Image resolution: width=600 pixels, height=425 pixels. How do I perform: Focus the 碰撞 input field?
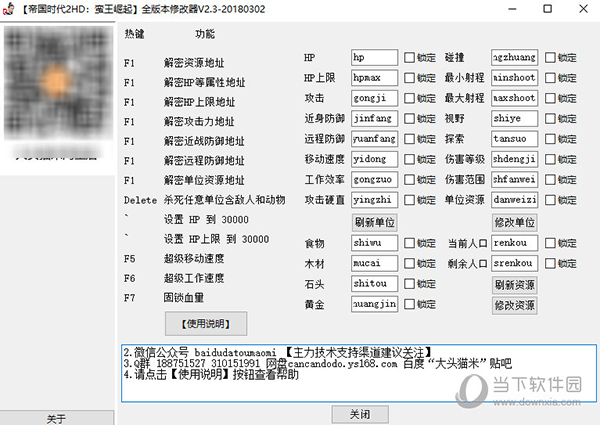pyautogui.click(x=515, y=57)
